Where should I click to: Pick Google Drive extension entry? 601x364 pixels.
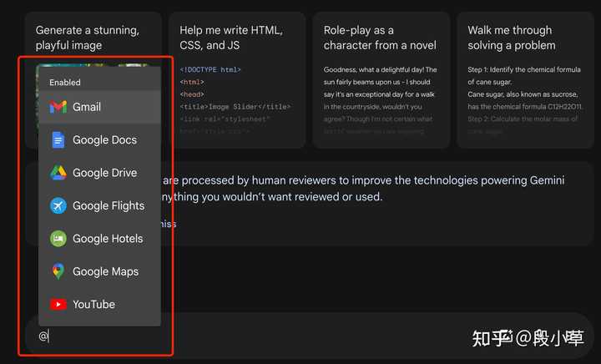pos(99,173)
